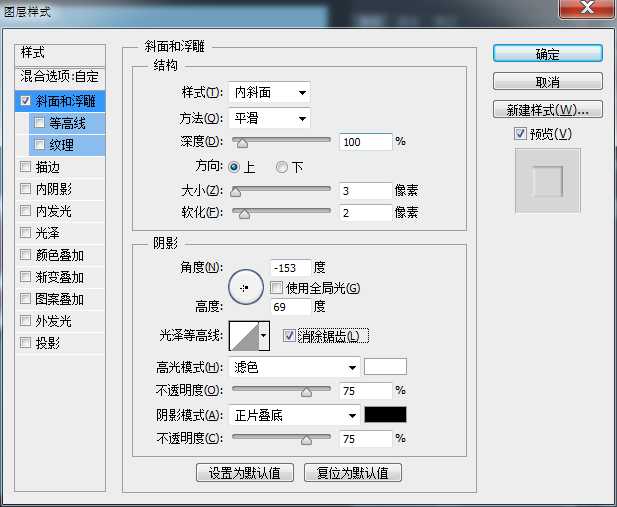The width and height of the screenshot is (617, 507).
Task: Click the 软化(F) slider handle
Action: coord(244,214)
